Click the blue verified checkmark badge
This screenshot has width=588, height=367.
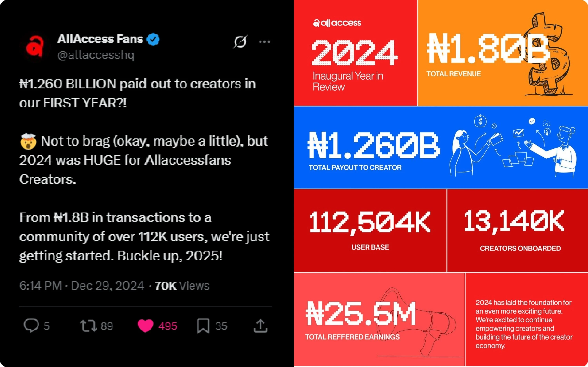coord(153,39)
